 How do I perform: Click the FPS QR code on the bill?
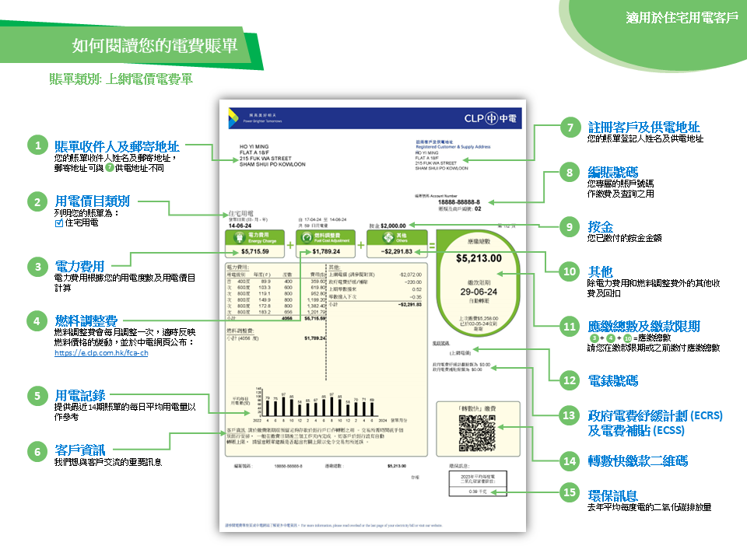[476, 432]
